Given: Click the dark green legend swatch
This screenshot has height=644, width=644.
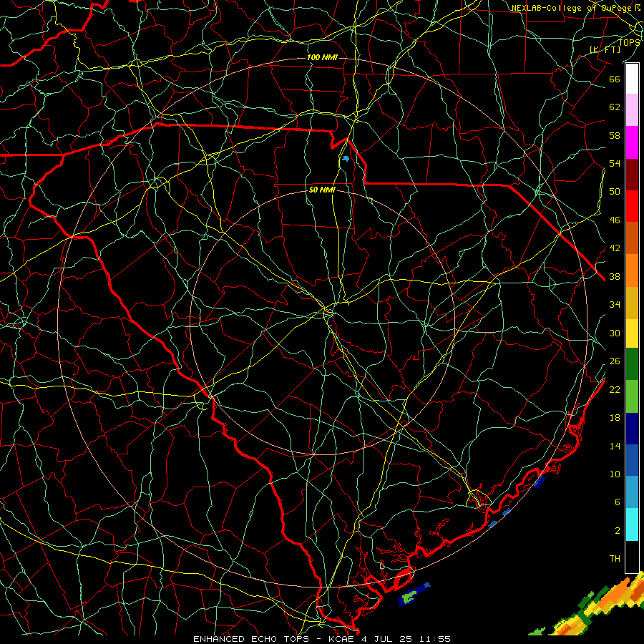Looking at the screenshot, I should pos(632,364).
